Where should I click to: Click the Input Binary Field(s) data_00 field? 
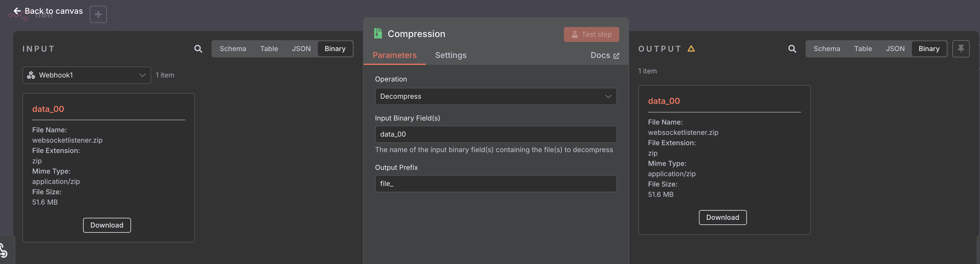[496, 134]
